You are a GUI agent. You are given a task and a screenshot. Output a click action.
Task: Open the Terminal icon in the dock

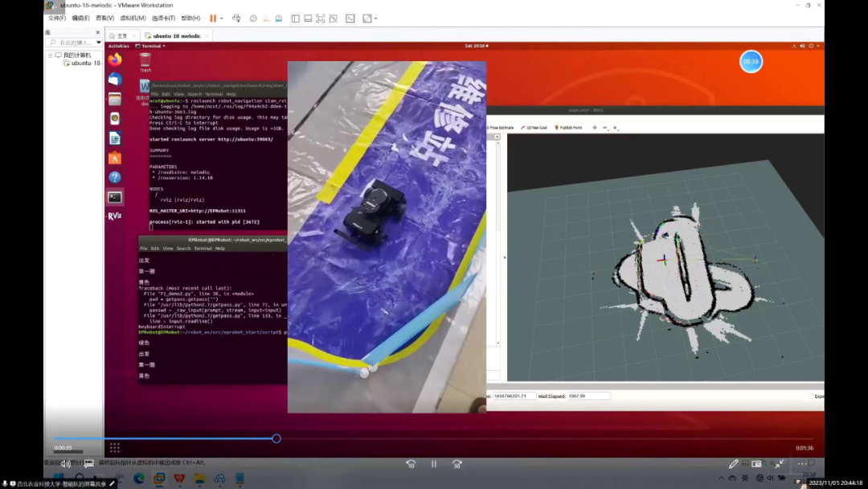tap(115, 196)
